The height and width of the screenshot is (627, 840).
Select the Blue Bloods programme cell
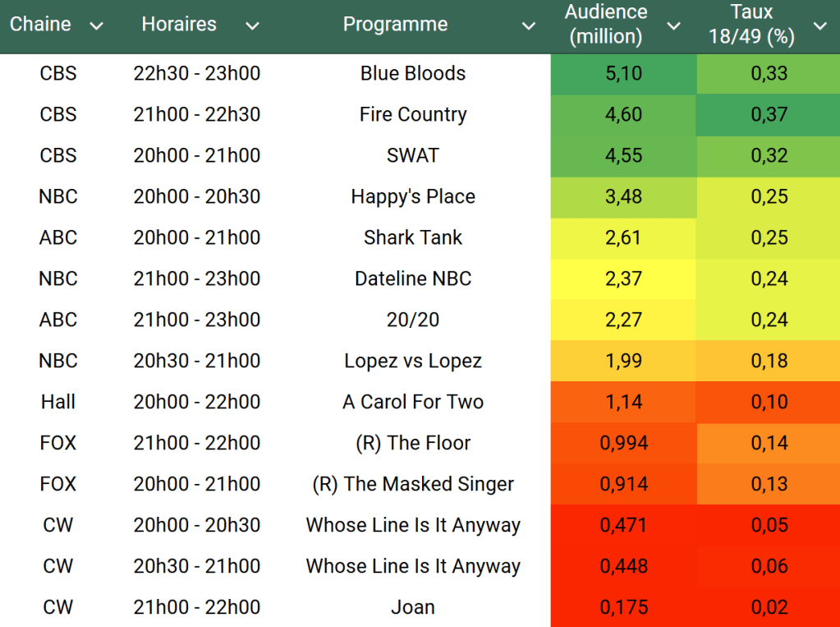[x=413, y=73]
